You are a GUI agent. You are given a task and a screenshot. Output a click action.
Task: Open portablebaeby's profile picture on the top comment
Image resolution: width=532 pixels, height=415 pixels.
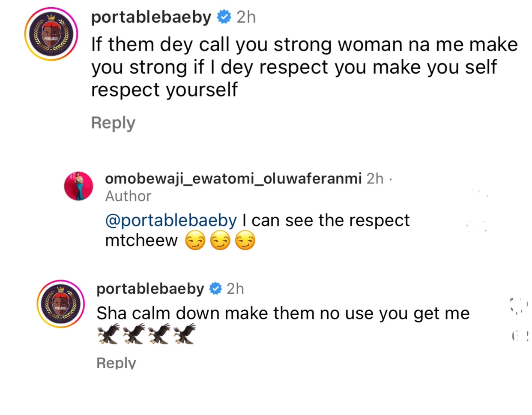click(x=51, y=34)
